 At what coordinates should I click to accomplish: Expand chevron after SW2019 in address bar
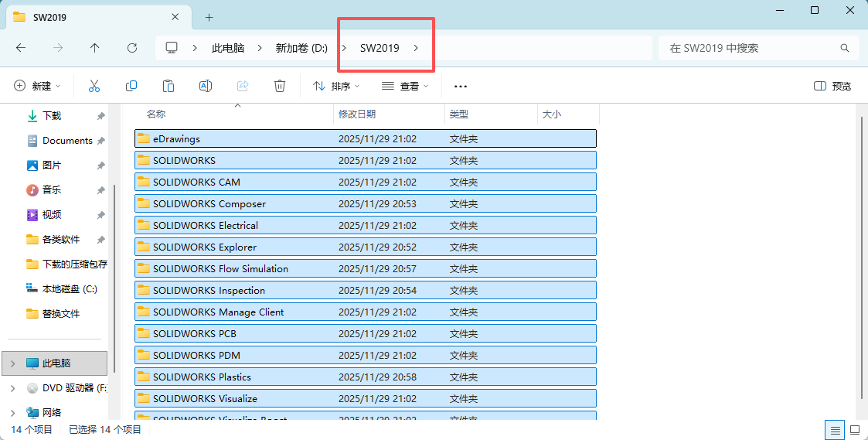pyautogui.click(x=417, y=48)
